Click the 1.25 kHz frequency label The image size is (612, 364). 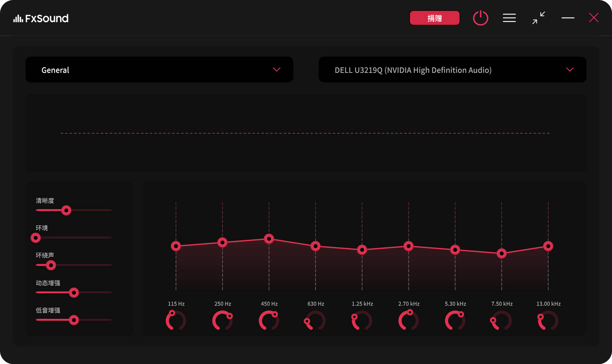(362, 304)
